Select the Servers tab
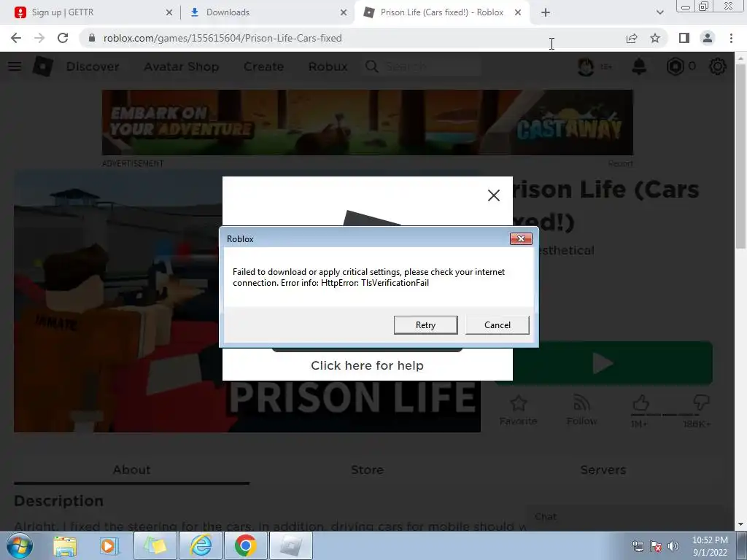747x560 pixels. tap(603, 470)
